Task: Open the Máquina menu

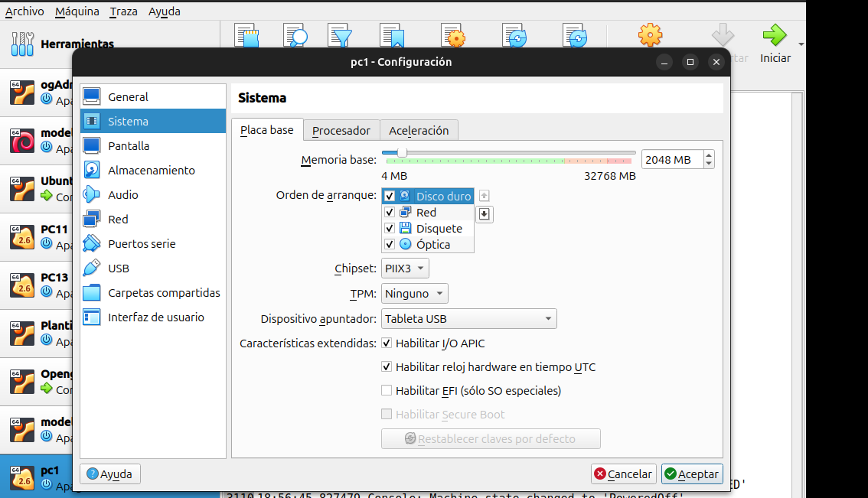Action: pyautogui.click(x=77, y=11)
